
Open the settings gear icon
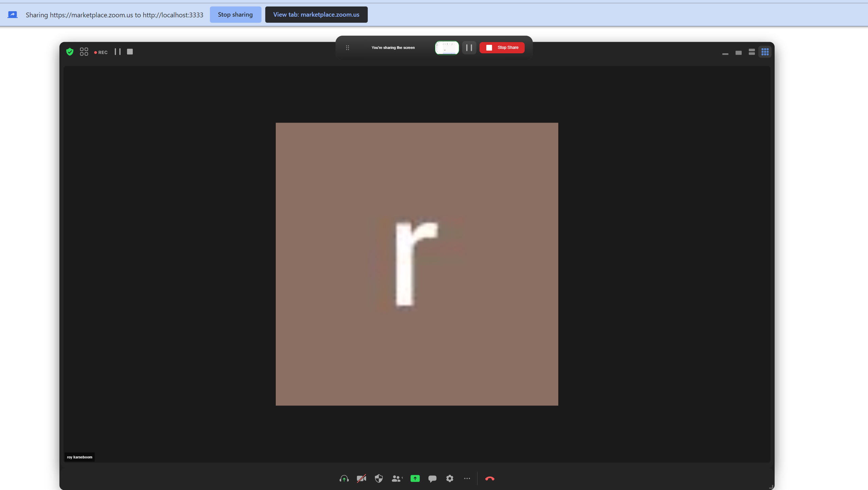(450, 478)
